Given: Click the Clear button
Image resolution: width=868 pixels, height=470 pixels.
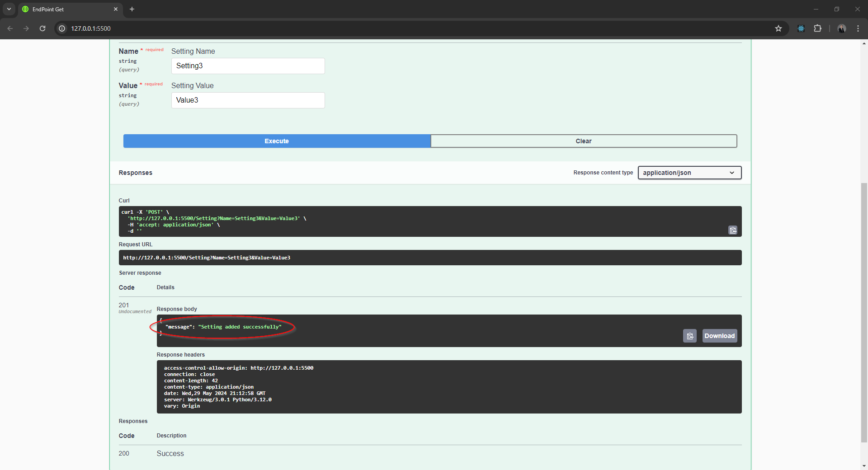Looking at the screenshot, I should pyautogui.click(x=583, y=141).
